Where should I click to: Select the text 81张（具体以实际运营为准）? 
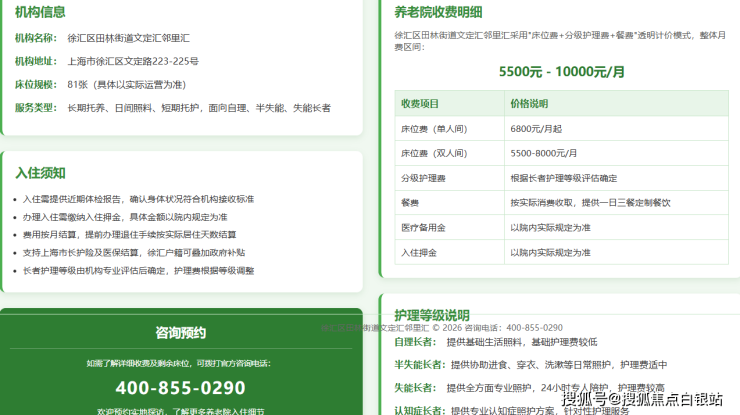pos(127,85)
